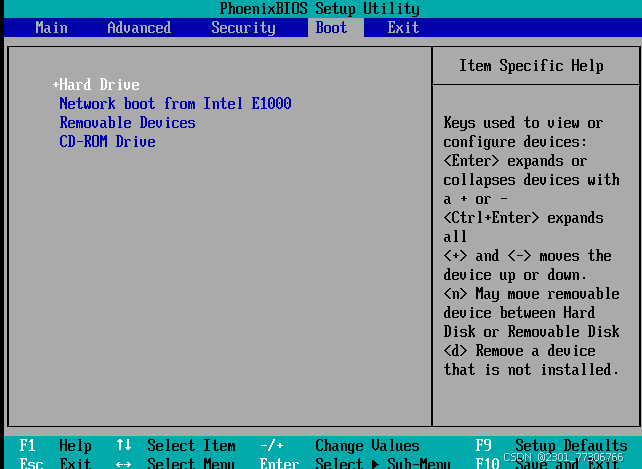Expand the +Hard Drive boot entry
Viewport: 642px width, 469px height.
pyautogui.click(x=96, y=84)
